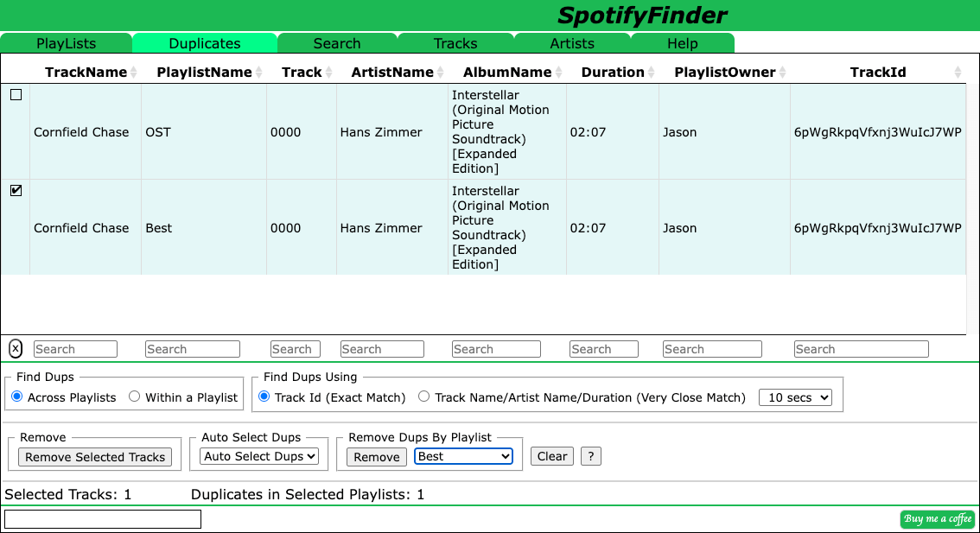This screenshot has width=980, height=533.
Task: Open the Auto Select Dups dropdown
Action: click(258, 457)
